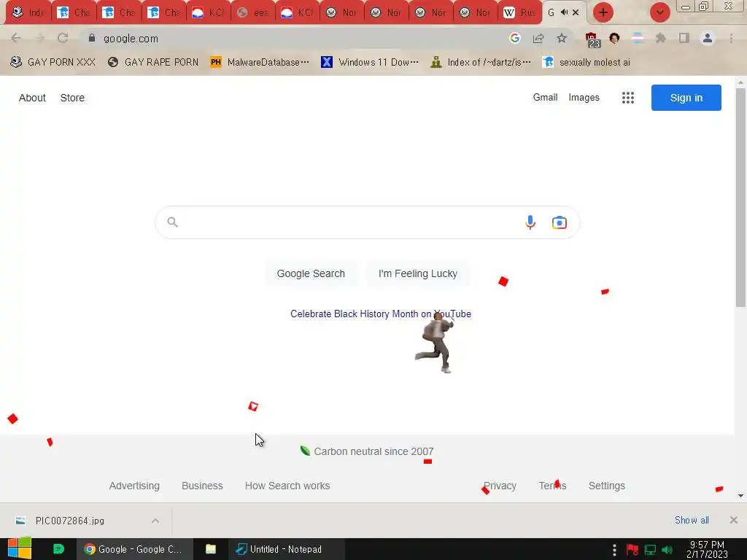Click the Sign in button
The height and width of the screenshot is (560, 747).
pyautogui.click(x=686, y=98)
